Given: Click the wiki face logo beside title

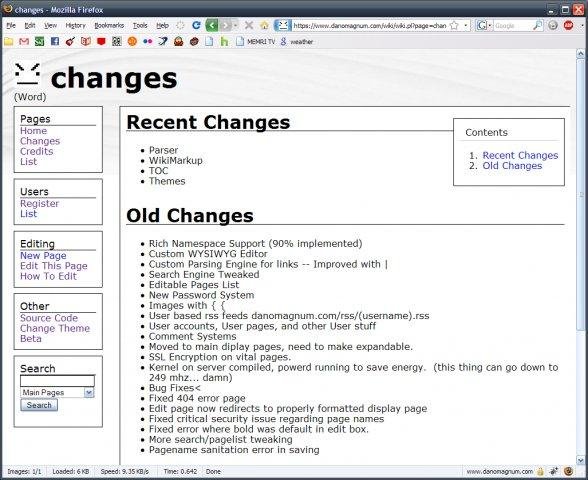Looking at the screenshot, I should [x=27, y=74].
